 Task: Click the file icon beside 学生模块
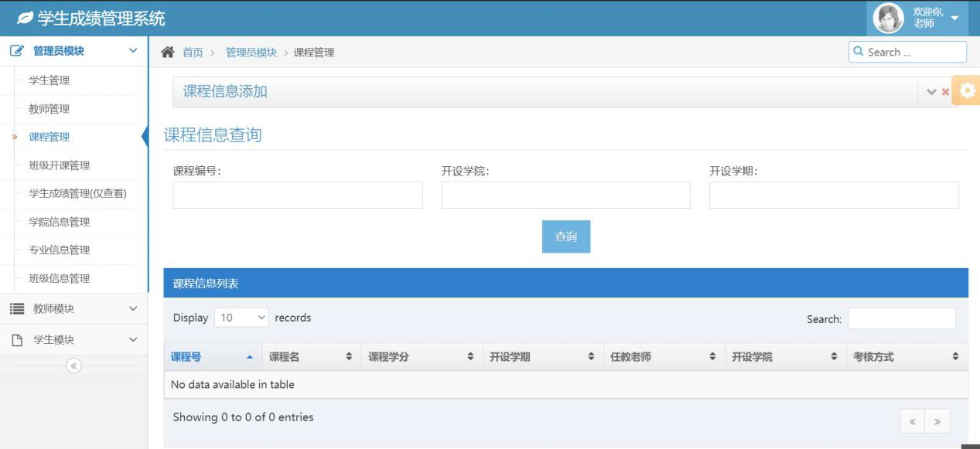tap(17, 340)
